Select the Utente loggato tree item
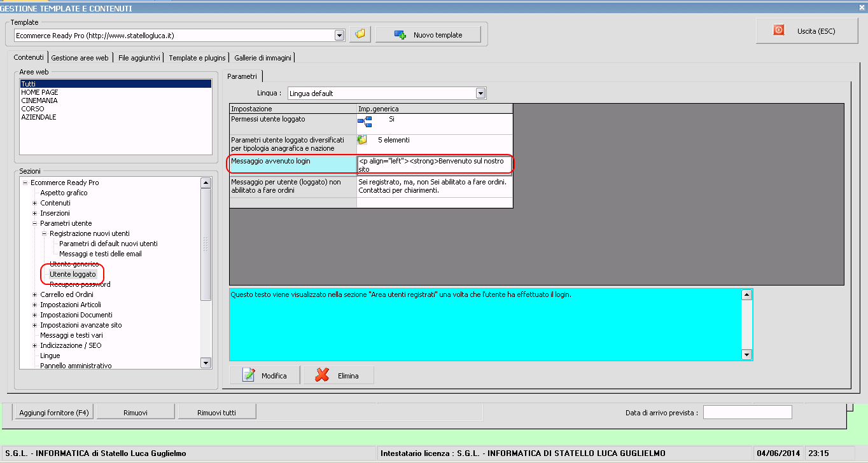 click(73, 274)
